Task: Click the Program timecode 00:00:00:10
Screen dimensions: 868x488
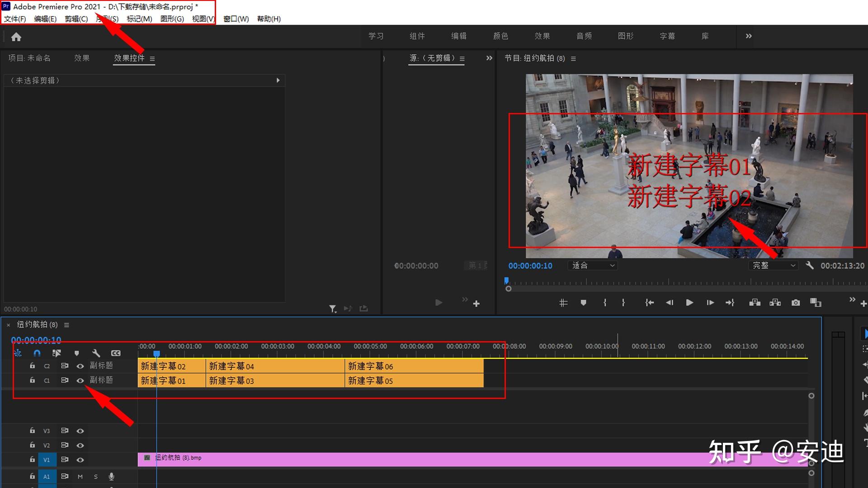Action: click(x=530, y=266)
